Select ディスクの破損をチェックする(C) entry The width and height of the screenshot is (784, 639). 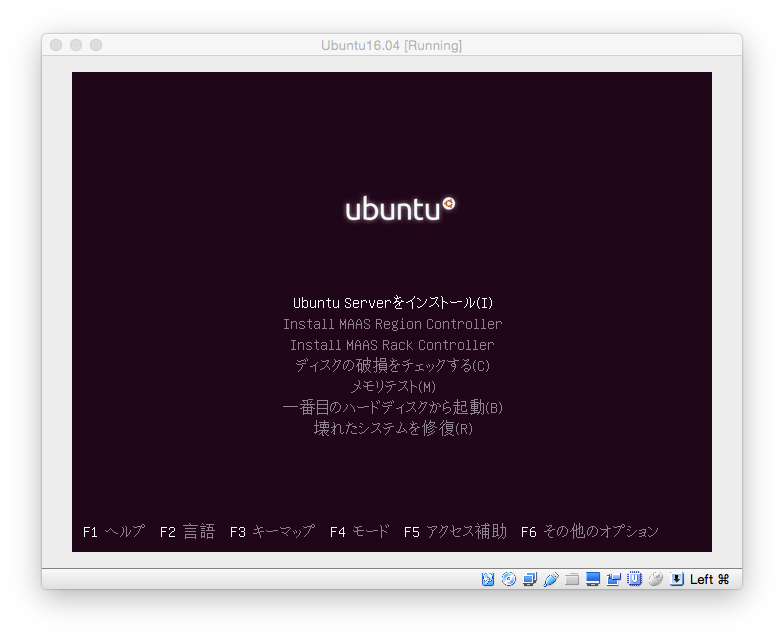tap(392, 366)
